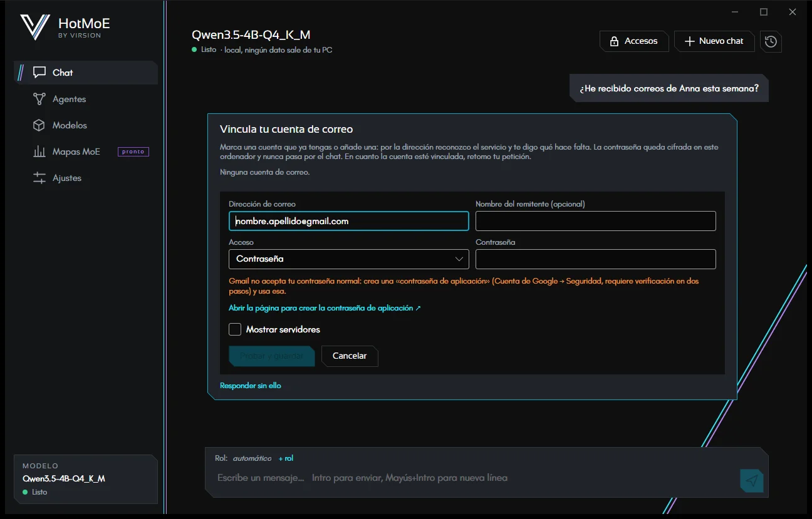The width and height of the screenshot is (812, 519).
Task: Click the Modelos cube icon
Action: (39, 125)
